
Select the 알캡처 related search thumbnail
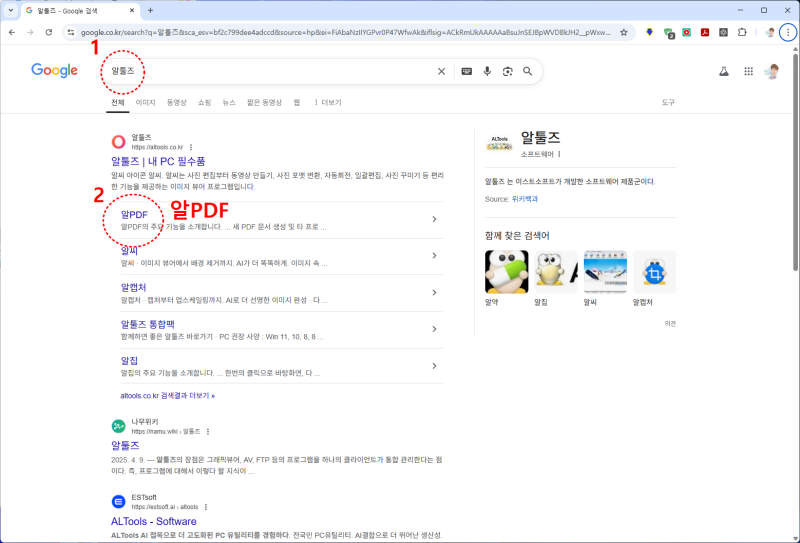point(654,272)
